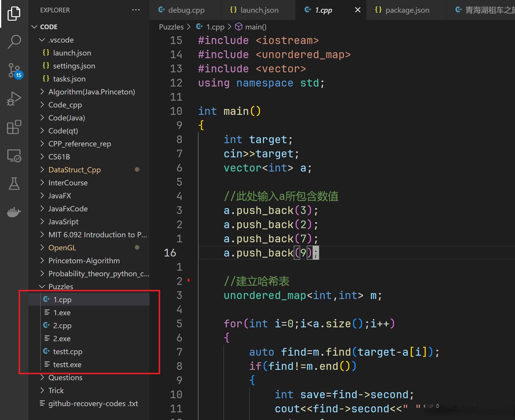515x420 pixels.
Task: Click Puzzles in the breadcrumb path
Action: pos(171,27)
